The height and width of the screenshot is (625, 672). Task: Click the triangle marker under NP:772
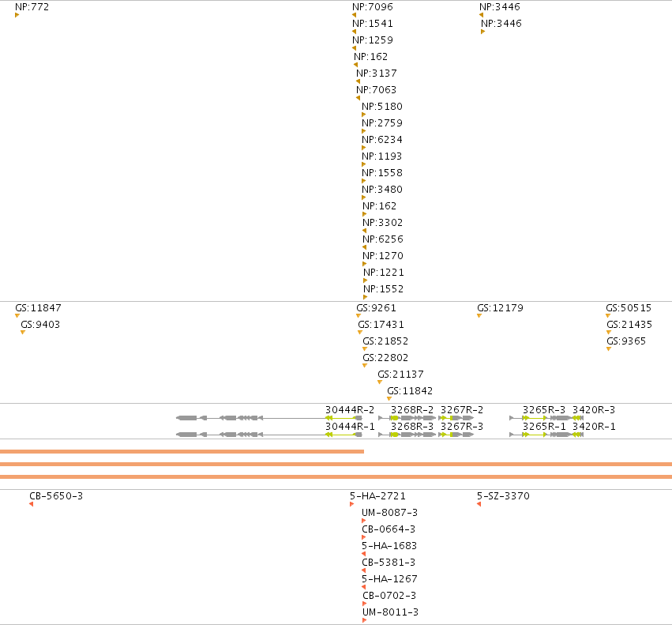point(17,15)
